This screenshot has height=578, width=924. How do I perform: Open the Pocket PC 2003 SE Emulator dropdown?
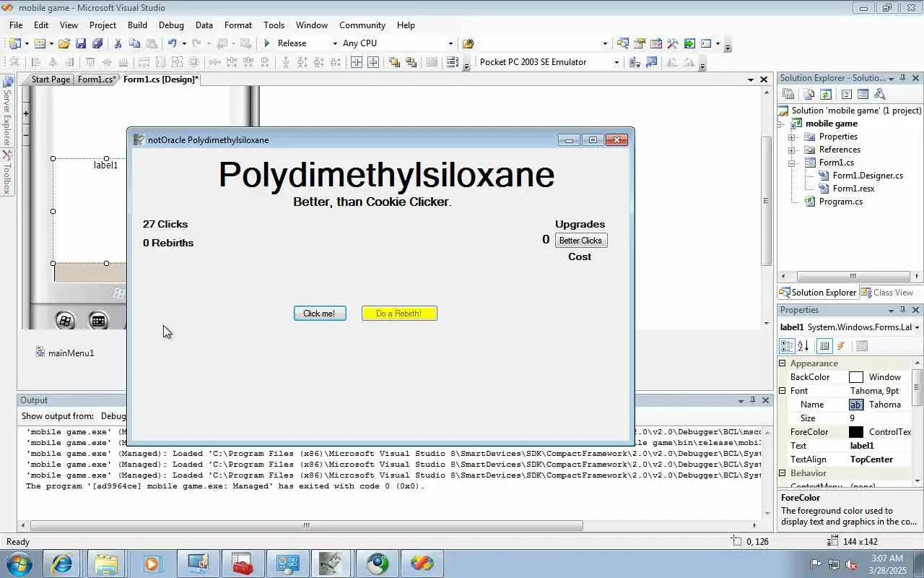[616, 62]
